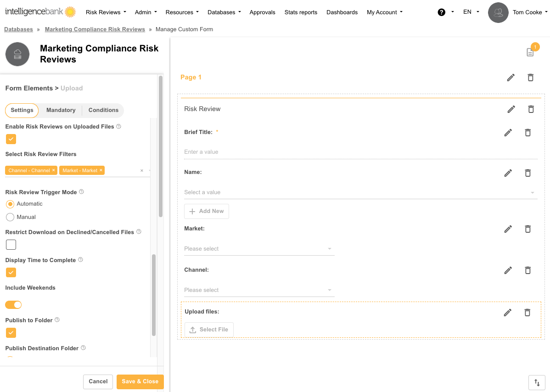550x392 pixels.
Task: Turn off the Include Weekends toggle
Action: pyautogui.click(x=14, y=305)
